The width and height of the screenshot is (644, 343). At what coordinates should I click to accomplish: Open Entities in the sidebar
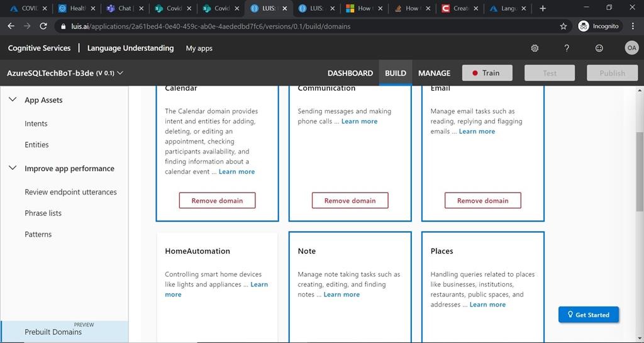click(36, 145)
